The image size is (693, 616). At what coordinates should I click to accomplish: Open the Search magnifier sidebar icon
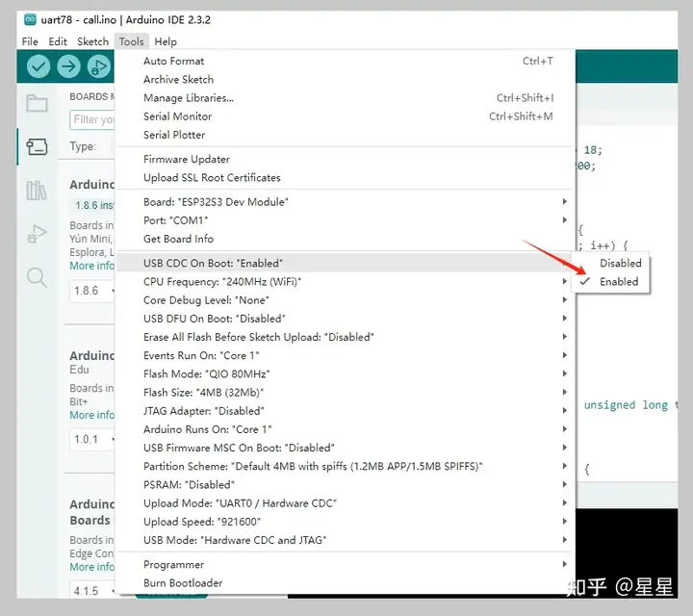point(37,277)
